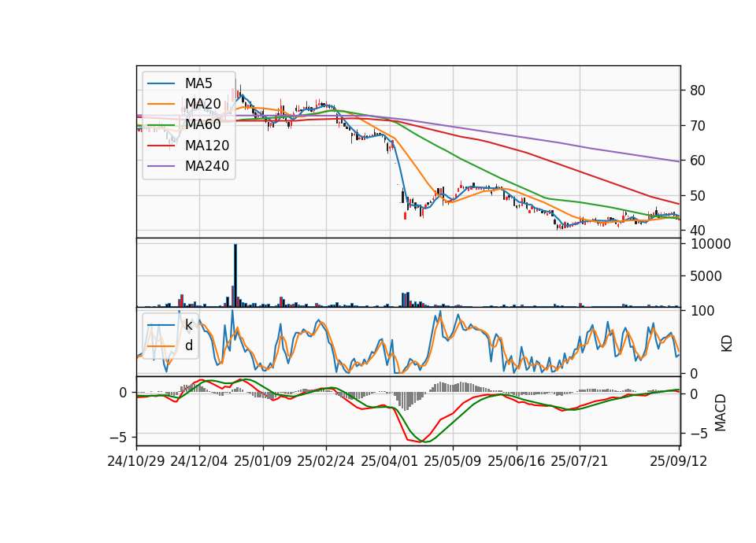The height and width of the screenshot is (543, 756).
Task: Click the d legend entry in KD panel
Action: point(188,345)
